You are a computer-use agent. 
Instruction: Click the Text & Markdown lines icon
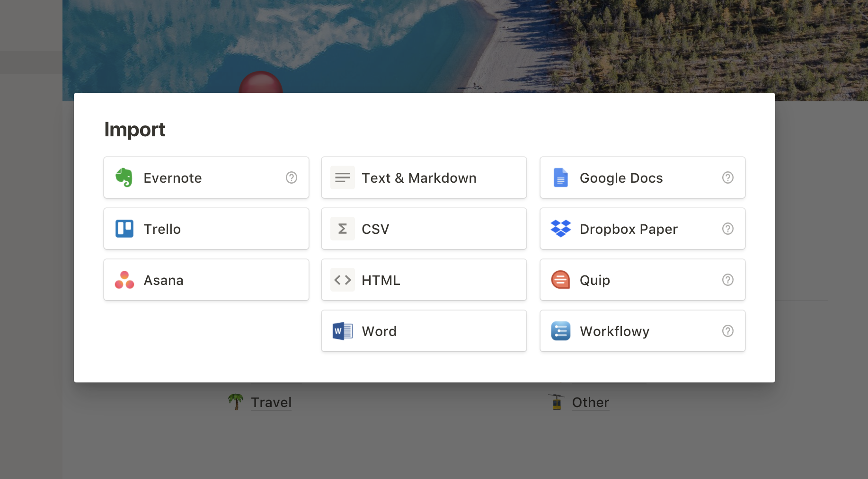click(x=343, y=177)
